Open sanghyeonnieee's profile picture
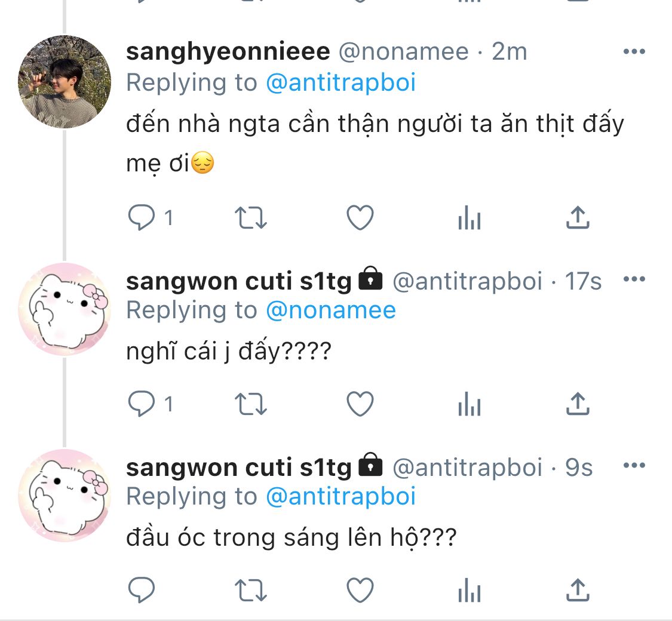Image resolution: width=672 pixels, height=621 pixels. coord(65,82)
